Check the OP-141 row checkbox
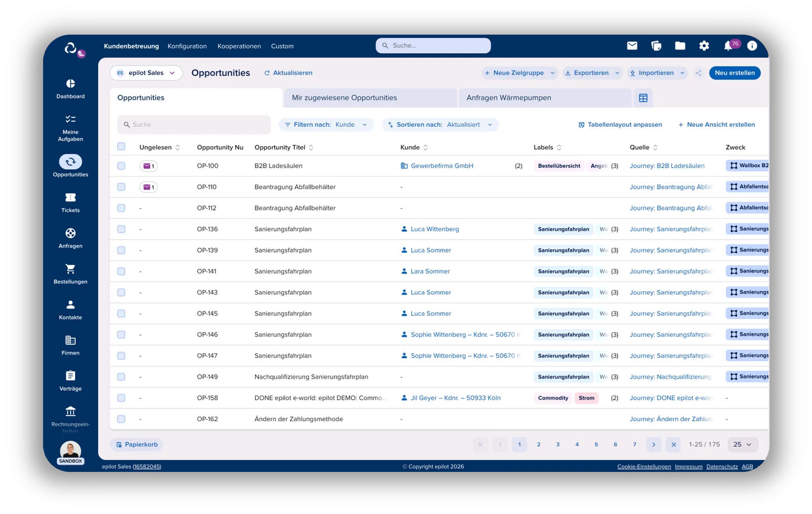This screenshot has height=514, width=812. (121, 271)
